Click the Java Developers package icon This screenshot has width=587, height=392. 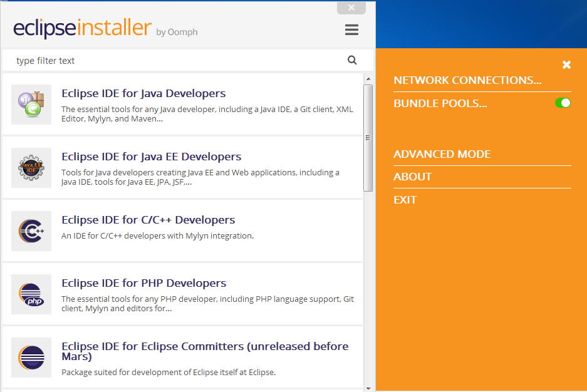[x=31, y=105]
